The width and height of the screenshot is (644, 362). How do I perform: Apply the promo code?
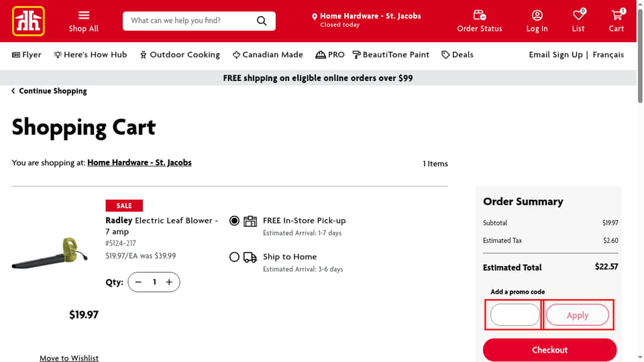578,315
